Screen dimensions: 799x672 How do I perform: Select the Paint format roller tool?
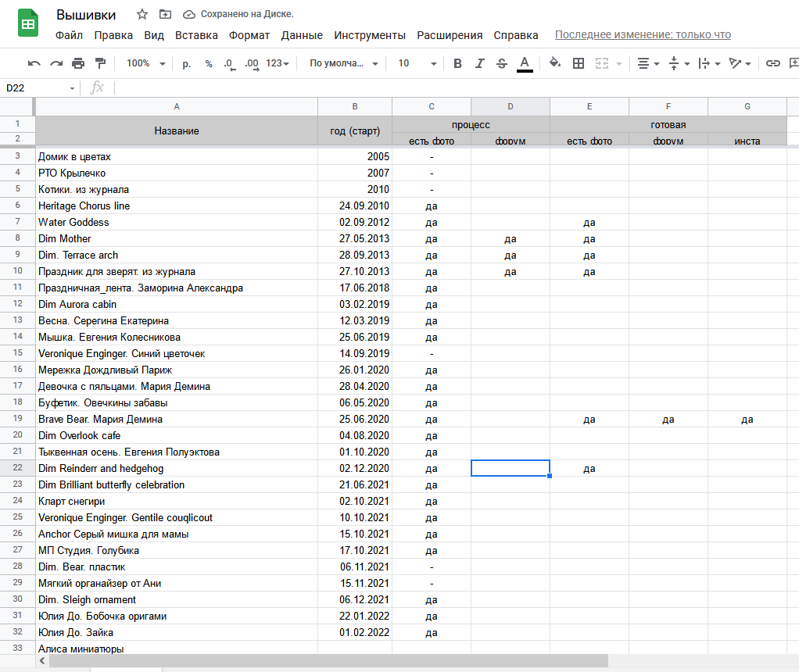pos(100,63)
